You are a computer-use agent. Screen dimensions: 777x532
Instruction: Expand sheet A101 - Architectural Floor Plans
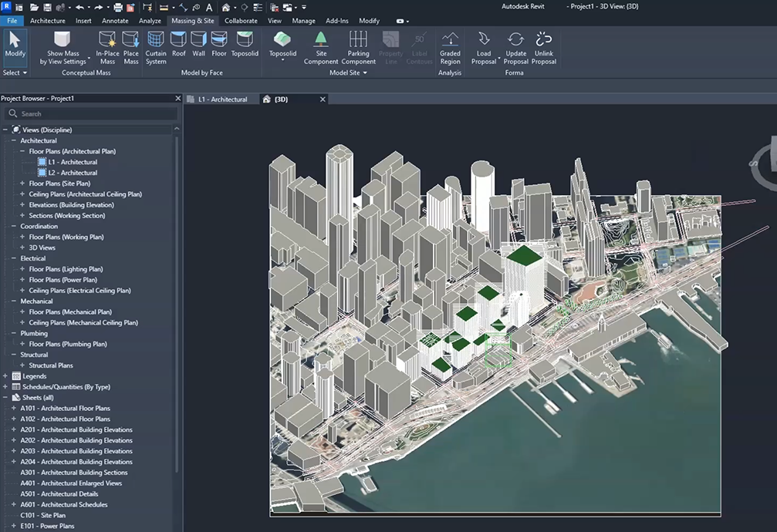click(x=14, y=408)
